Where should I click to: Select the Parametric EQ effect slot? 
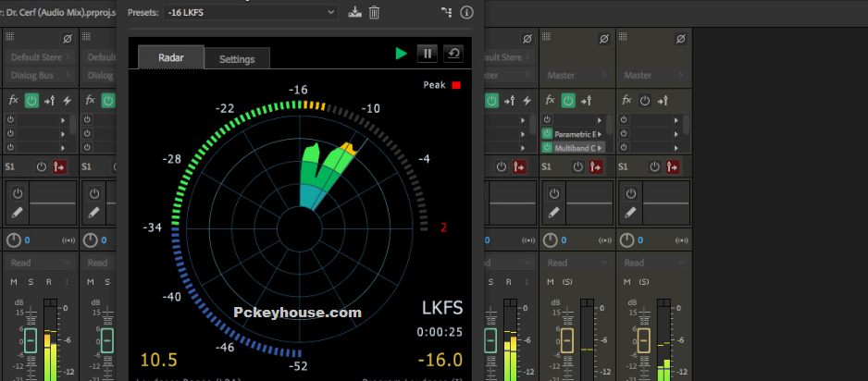click(574, 134)
